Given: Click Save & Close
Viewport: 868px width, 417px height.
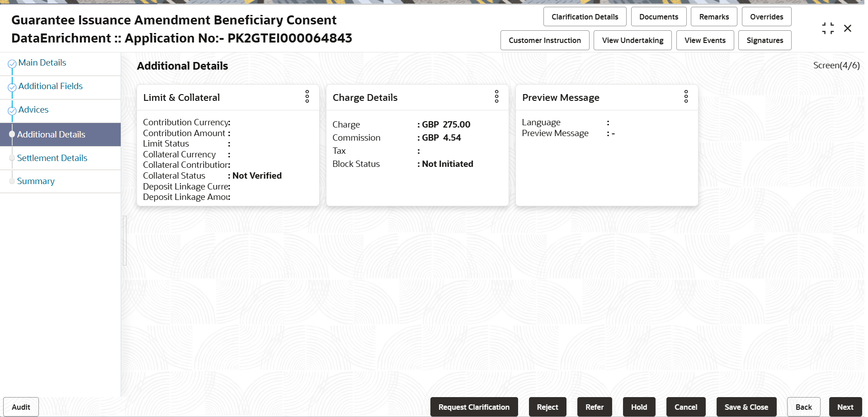Looking at the screenshot, I should [x=746, y=407].
